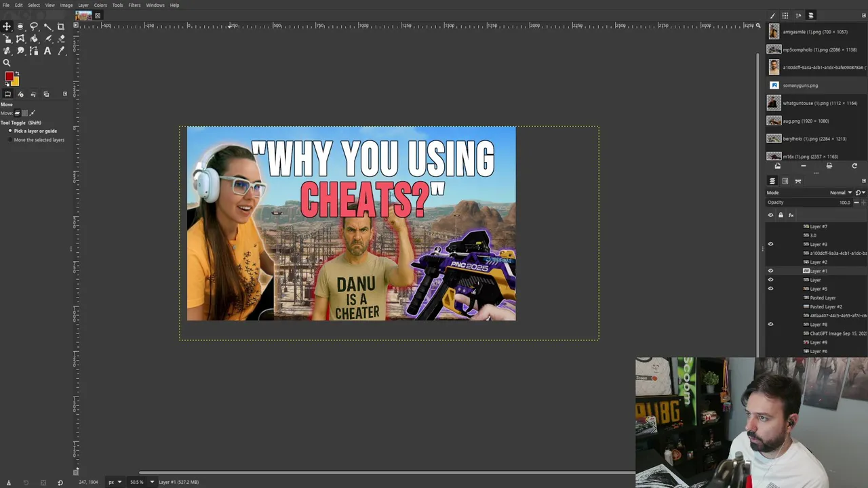The image size is (868, 488).
Task: Select the Zoom magnifier tool
Action: click(x=7, y=63)
